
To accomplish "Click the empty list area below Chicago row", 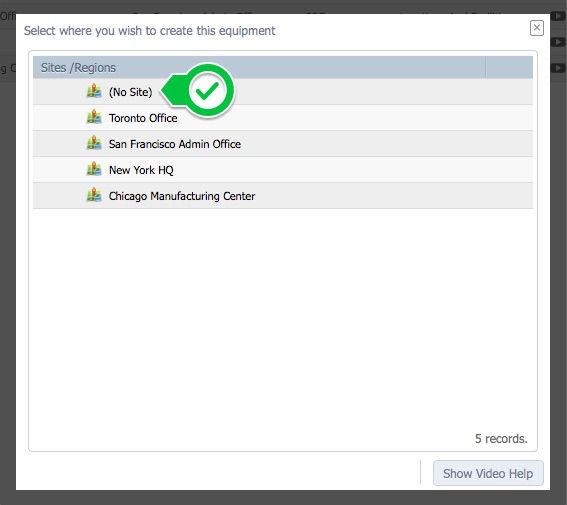I will click(283, 318).
